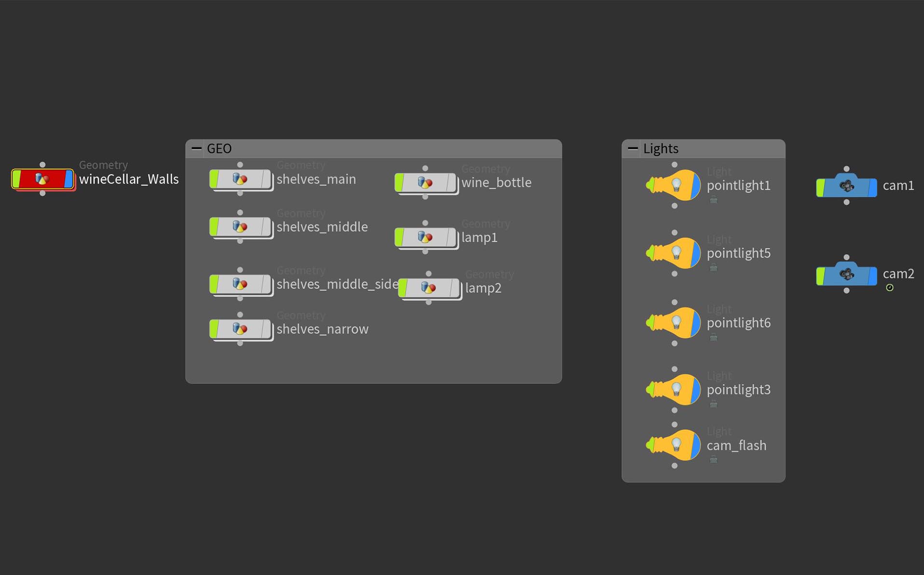Click the output connector below pointlight3
This screenshot has height=575, width=924.
pos(675,411)
